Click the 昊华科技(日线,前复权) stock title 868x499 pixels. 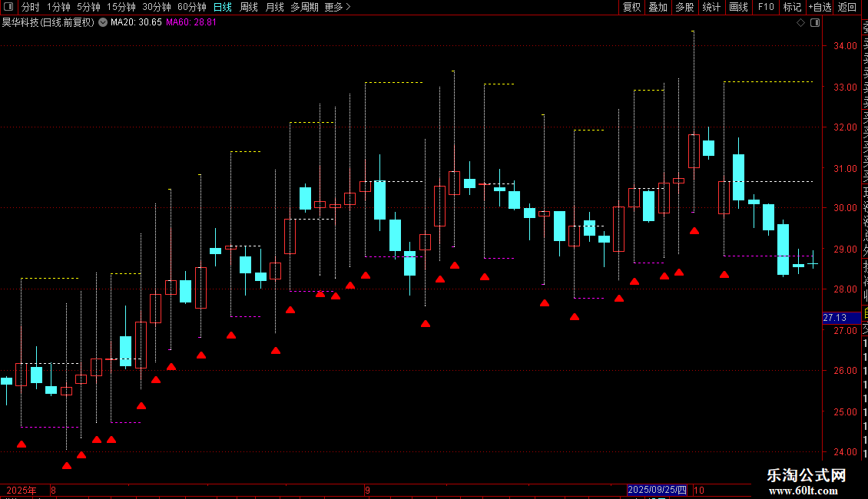[x=48, y=22]
